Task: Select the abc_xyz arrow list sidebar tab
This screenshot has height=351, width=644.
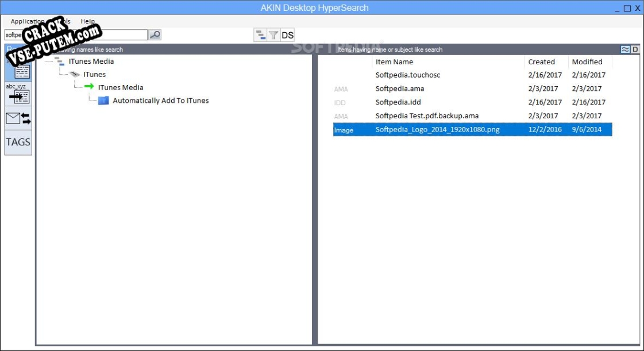Action: [18, 94]
